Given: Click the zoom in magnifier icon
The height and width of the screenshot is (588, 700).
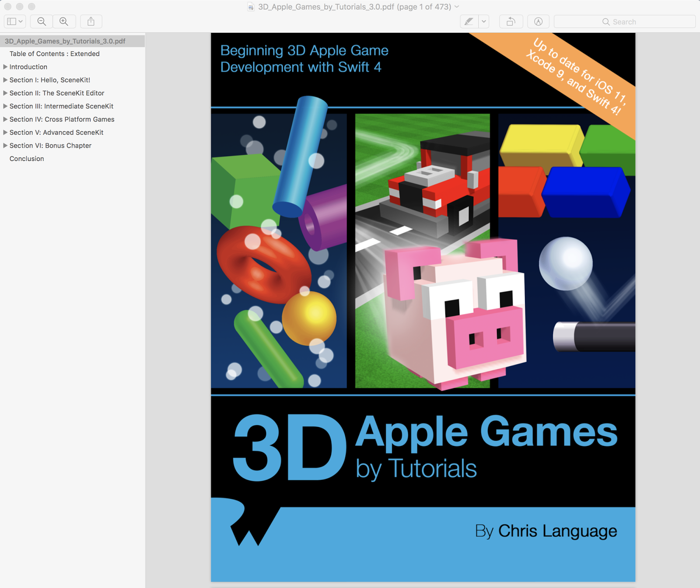Looking at the screenshot, I should (x=64, y=21).
